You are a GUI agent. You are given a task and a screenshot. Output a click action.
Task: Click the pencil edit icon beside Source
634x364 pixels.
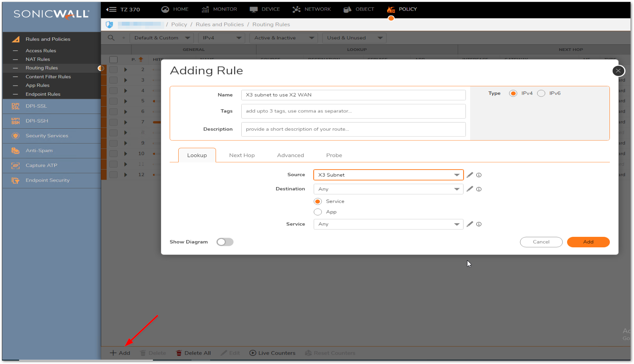470,175
